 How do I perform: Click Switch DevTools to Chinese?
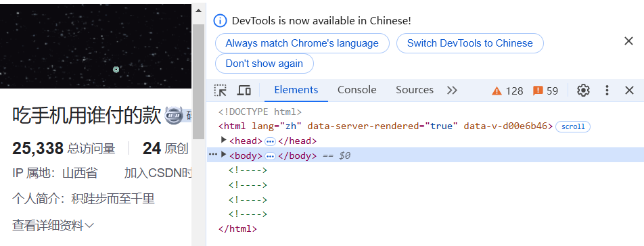click(470, 43)
